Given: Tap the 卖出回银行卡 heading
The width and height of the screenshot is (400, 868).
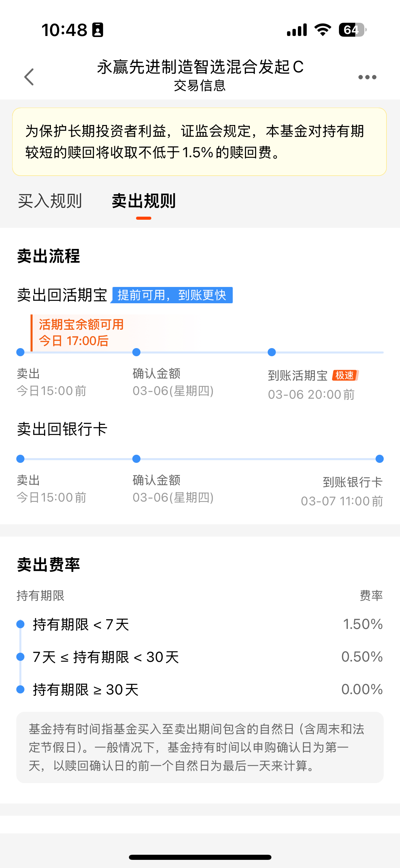Looking at the screenshot, I should coord(62,429).
